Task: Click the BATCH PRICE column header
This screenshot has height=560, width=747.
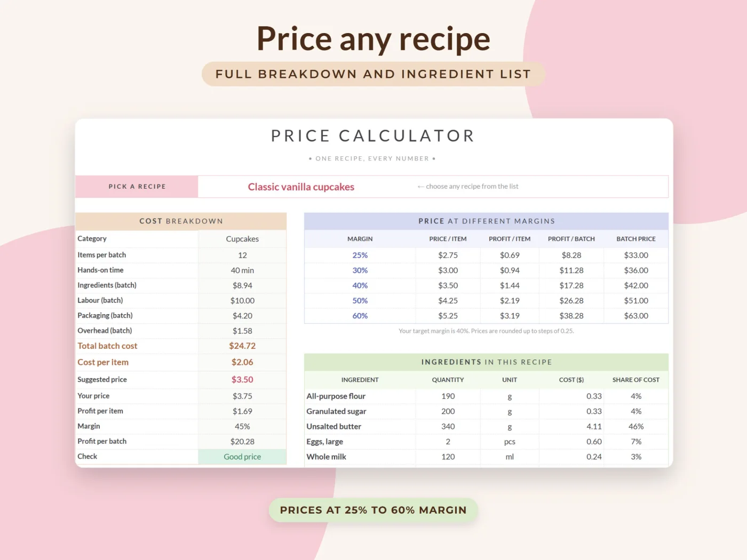Action: [x=636, y=239]
